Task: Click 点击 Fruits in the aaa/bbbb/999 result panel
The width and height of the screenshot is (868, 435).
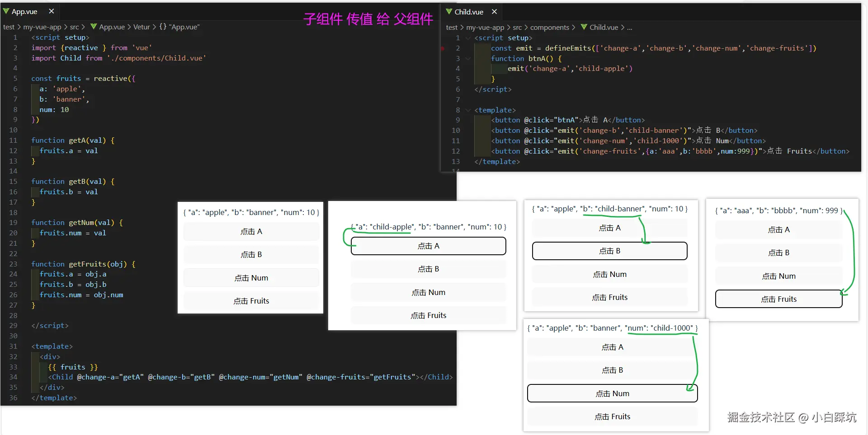Action: pos(779,299)
